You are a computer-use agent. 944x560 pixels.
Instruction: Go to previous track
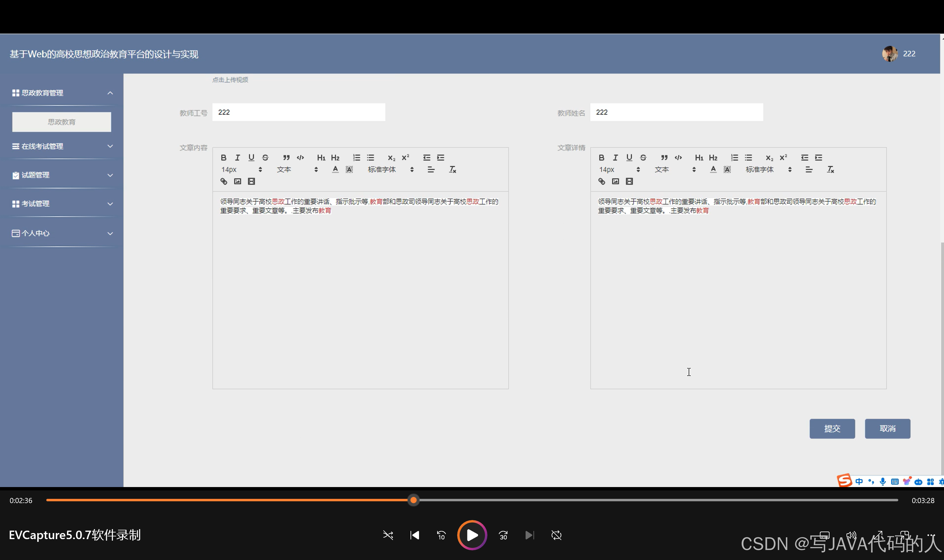[414, 535]
